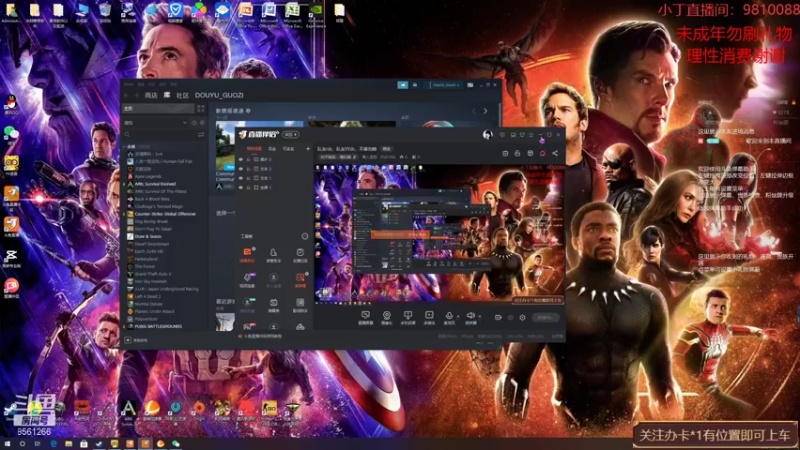This screenshot has height=450, width=800.
Task: Open the 库 tab in Steam
Action: pos(167,95)
